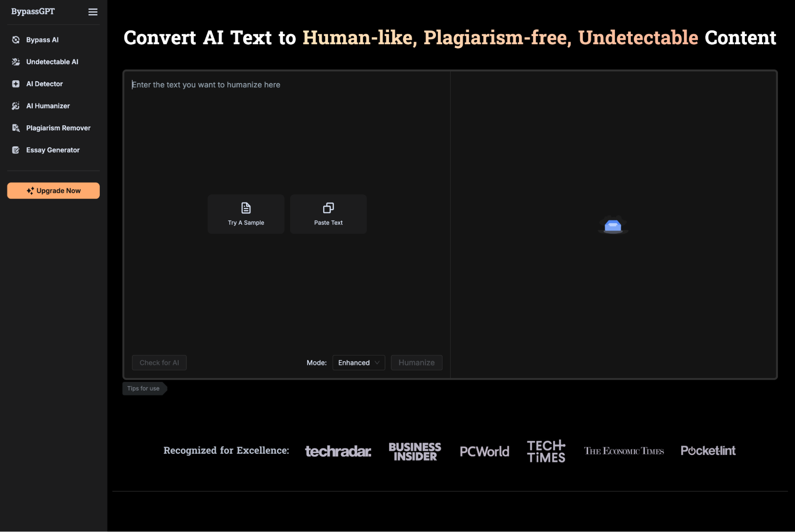Open the Plagiarism Remover menu item
Viewport: 795px width, 532px height.
[58, 128]
